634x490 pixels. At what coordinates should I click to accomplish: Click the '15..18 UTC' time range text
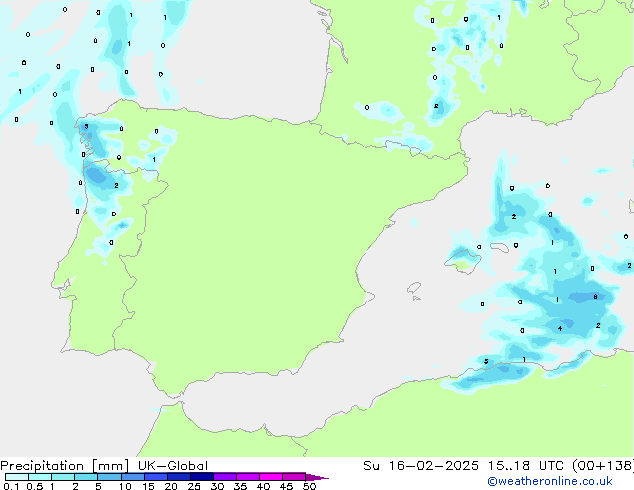[526, 466]
